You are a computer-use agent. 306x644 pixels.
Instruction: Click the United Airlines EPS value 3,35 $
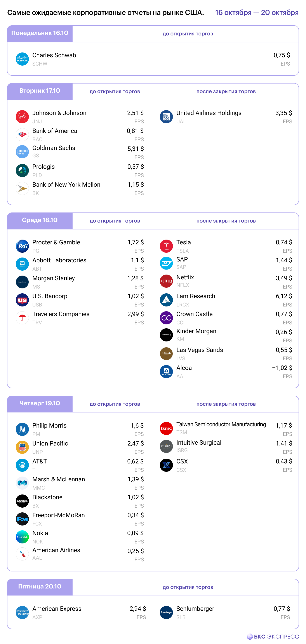(284, 113)
